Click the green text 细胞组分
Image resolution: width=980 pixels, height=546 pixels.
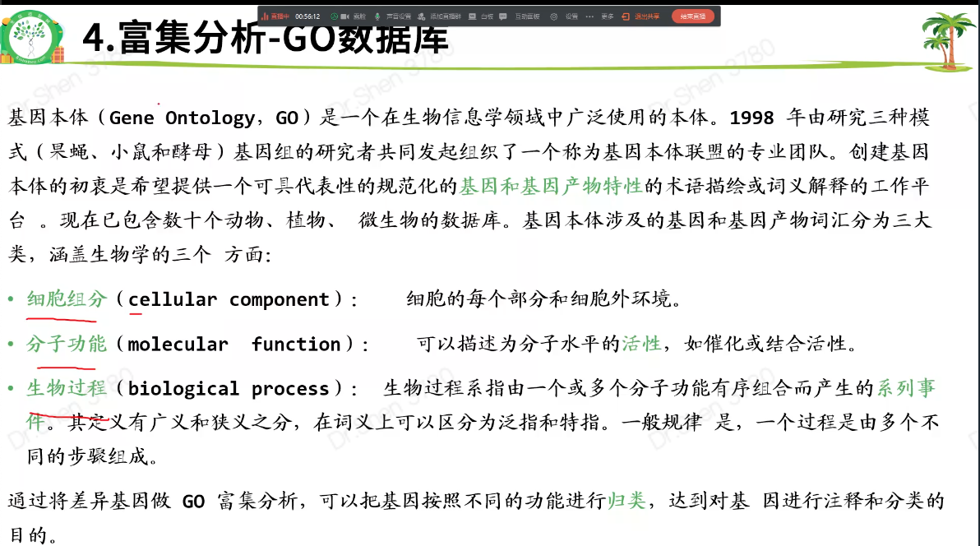[67, 299]
